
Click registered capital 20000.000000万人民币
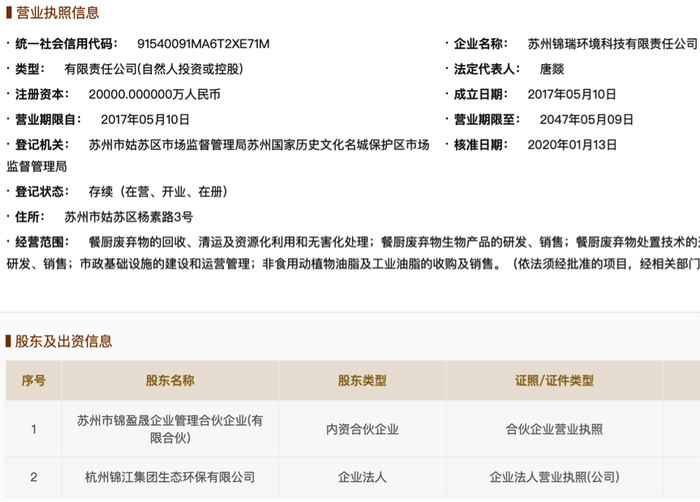[154, 95]
